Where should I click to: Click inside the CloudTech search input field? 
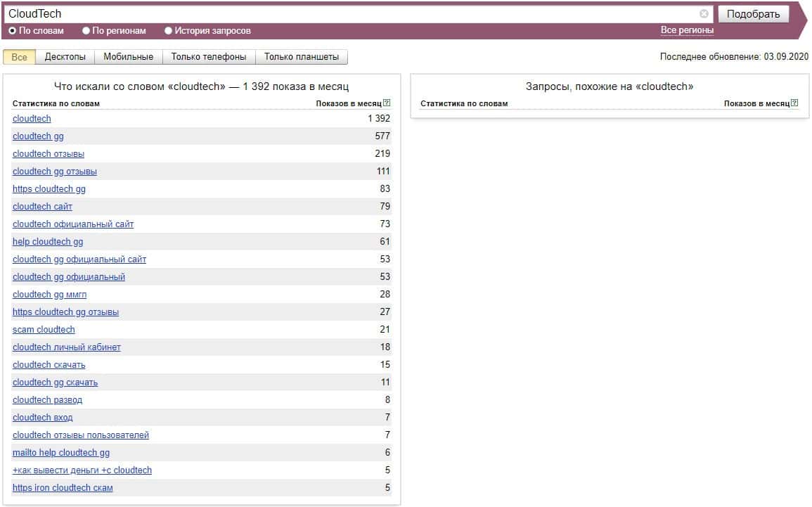pyautogui.click(x=352, y=14)
